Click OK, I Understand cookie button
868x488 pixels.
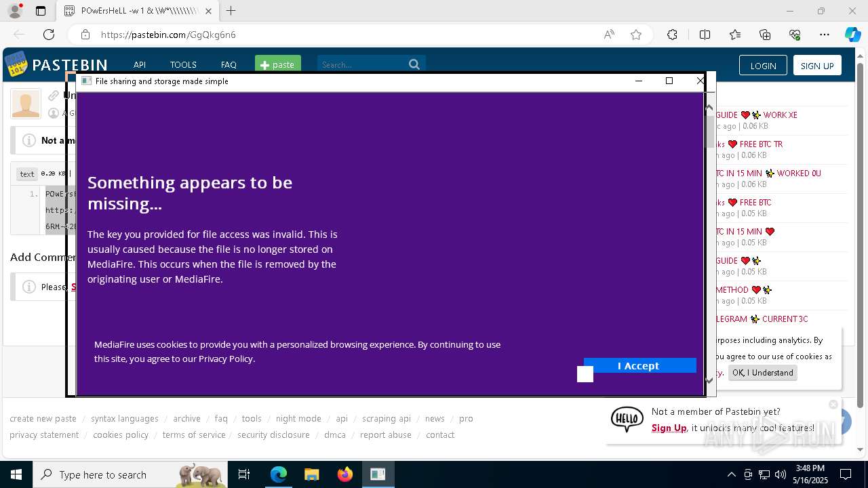tap(762, 373)
